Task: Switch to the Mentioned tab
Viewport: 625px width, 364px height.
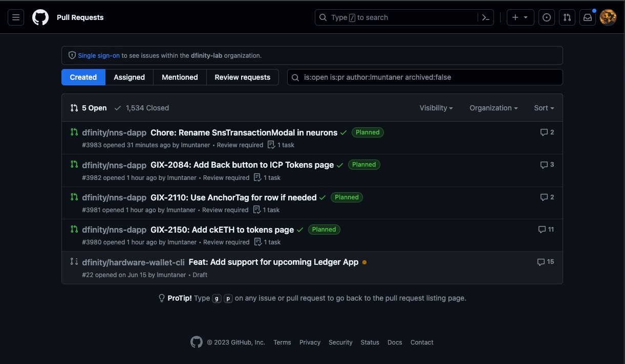Action: tap(180, 77)
